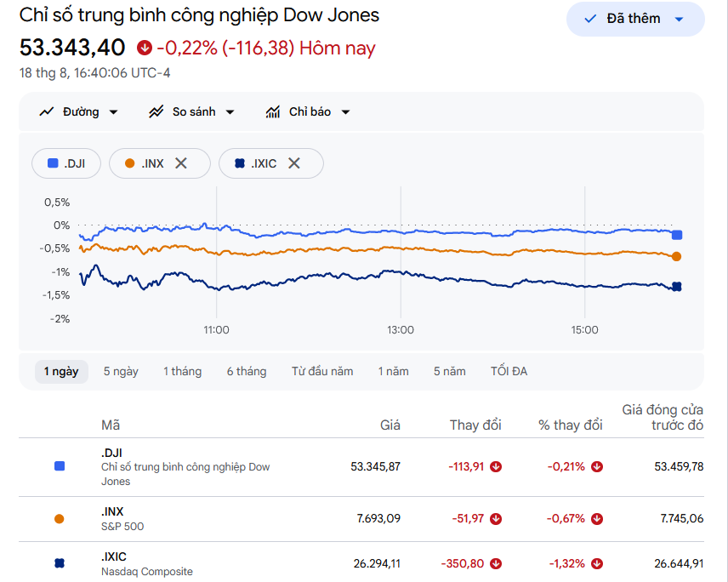Expand the Chỉ báo dropdown arrow
Viewport: 728px width, 582px height.
point(345,112)
